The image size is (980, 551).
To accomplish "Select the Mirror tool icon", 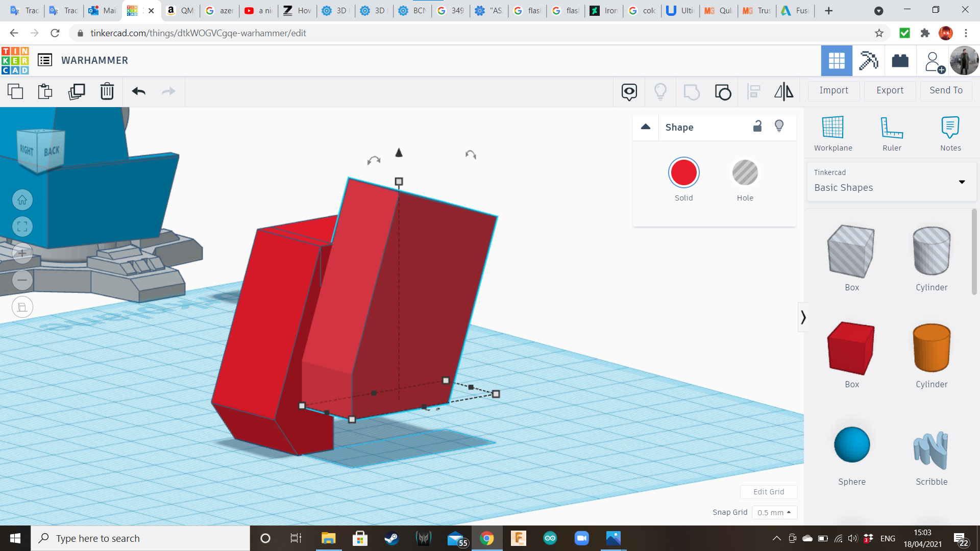I will click(783, 91).
